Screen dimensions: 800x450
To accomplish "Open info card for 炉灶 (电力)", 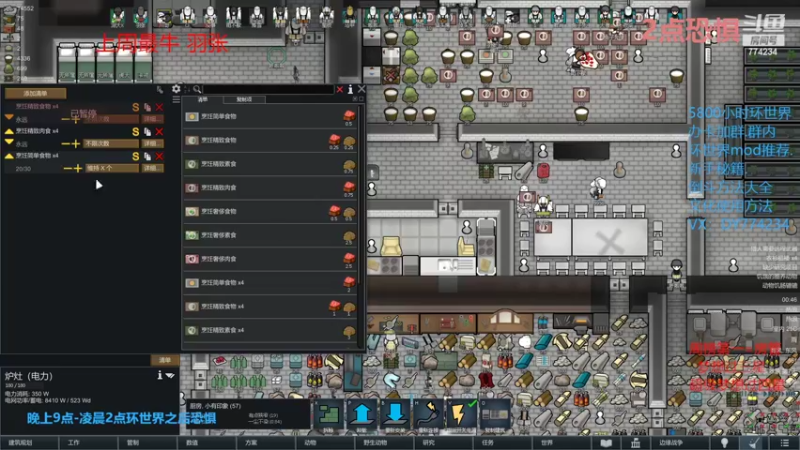I will tap(160, 375).
